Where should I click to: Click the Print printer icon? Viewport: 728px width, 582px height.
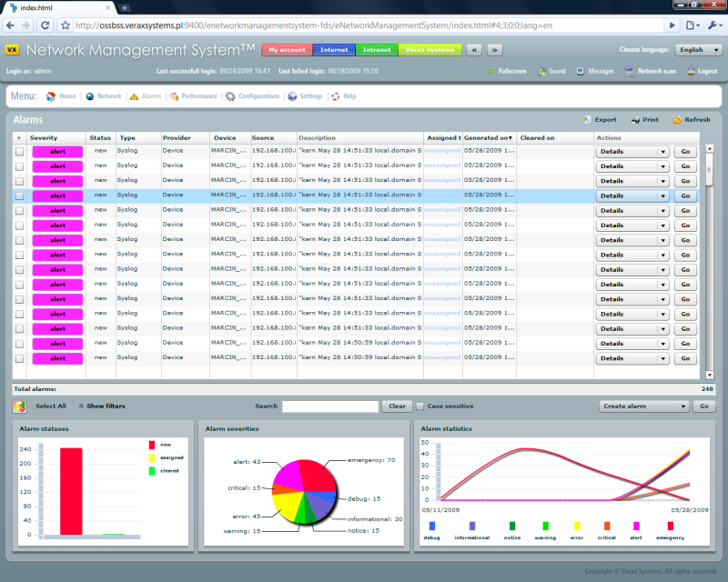(635, 120)
